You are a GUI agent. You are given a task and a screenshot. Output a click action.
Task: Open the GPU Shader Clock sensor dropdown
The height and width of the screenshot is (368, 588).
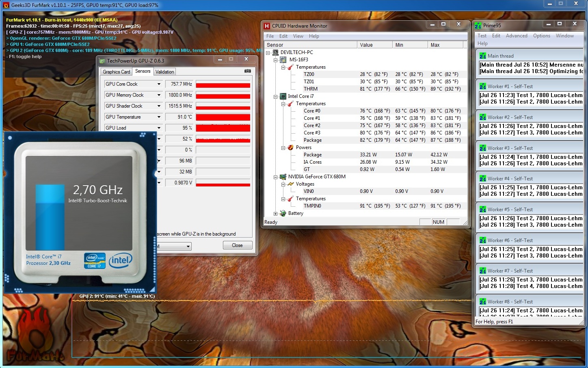[x=159, y=106]
